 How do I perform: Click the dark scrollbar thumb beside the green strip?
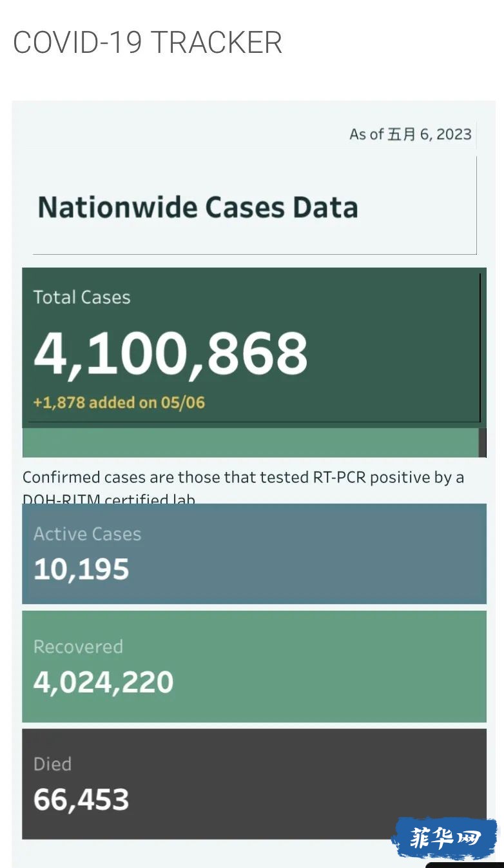point(483,442)
